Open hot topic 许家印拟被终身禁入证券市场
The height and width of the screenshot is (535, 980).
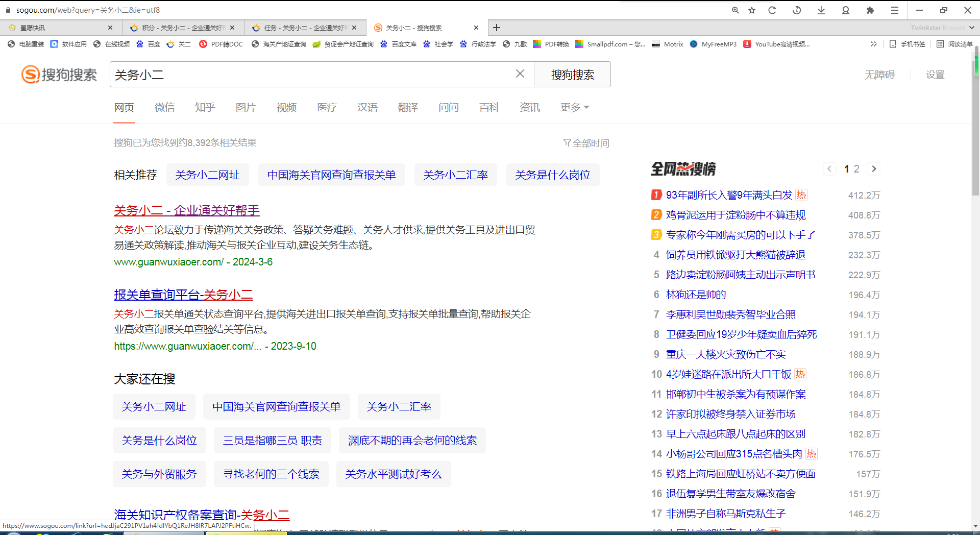(731, 414)
